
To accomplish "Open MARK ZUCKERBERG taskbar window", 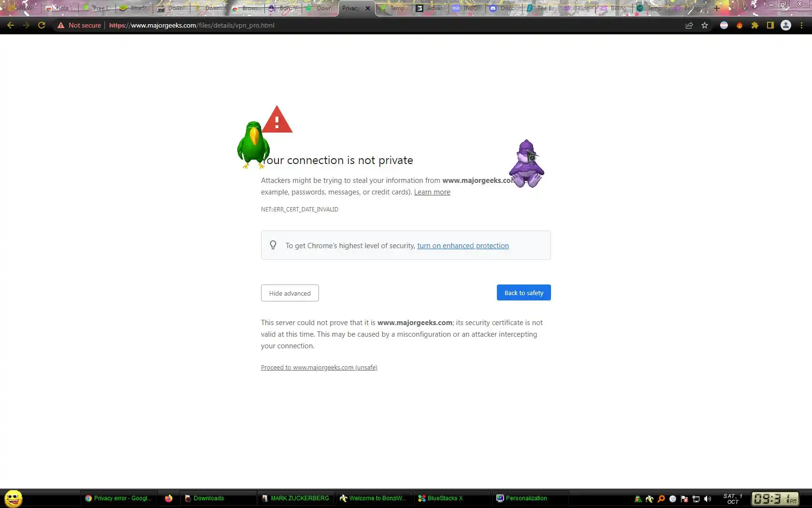I will [296, 498].
